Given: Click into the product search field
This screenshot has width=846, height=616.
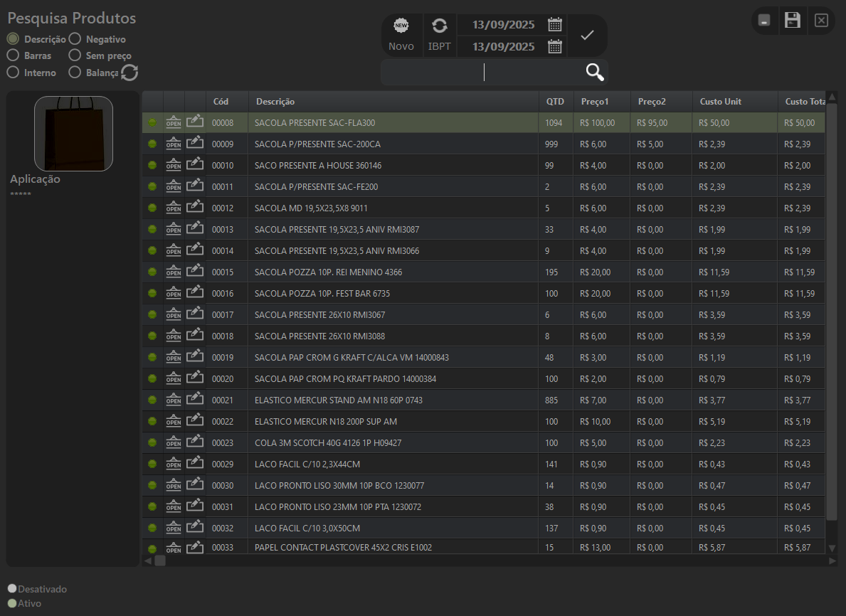Looking at the screenshot, I should pos(484,72).
